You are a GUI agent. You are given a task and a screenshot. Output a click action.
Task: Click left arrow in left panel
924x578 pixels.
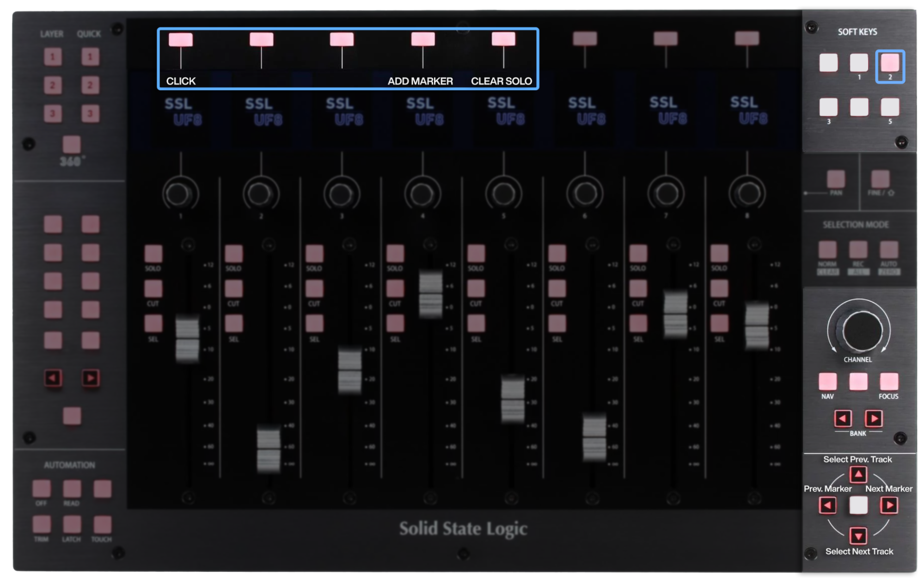click(53, 378)
